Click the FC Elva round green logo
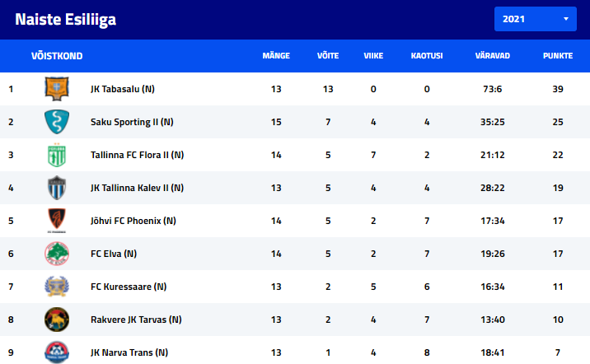 [x=57, y=254]
